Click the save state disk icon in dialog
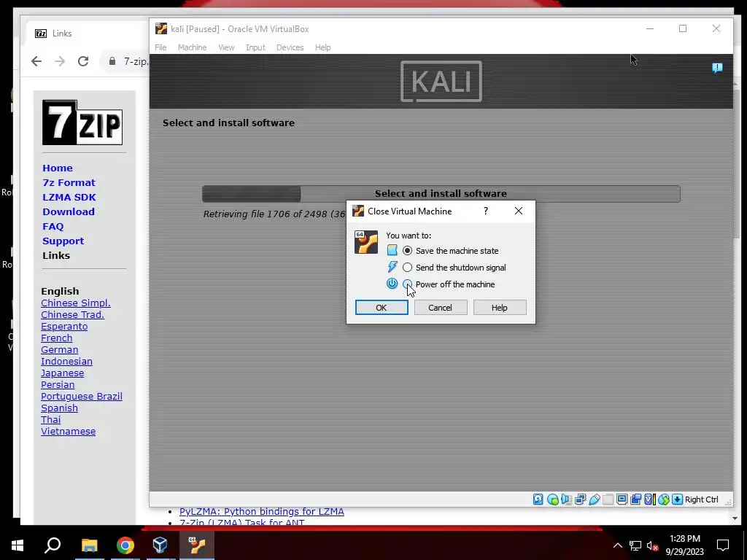The height and width of the screenshot is (560, 747). [392, 251]
